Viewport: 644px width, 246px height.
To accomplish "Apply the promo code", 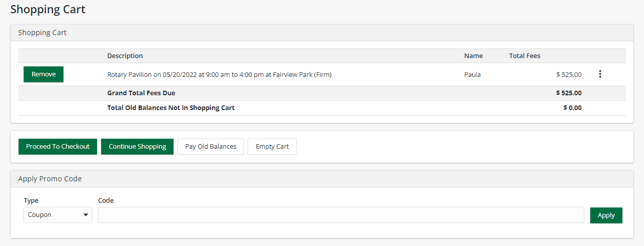I will [x=606, y=215].
